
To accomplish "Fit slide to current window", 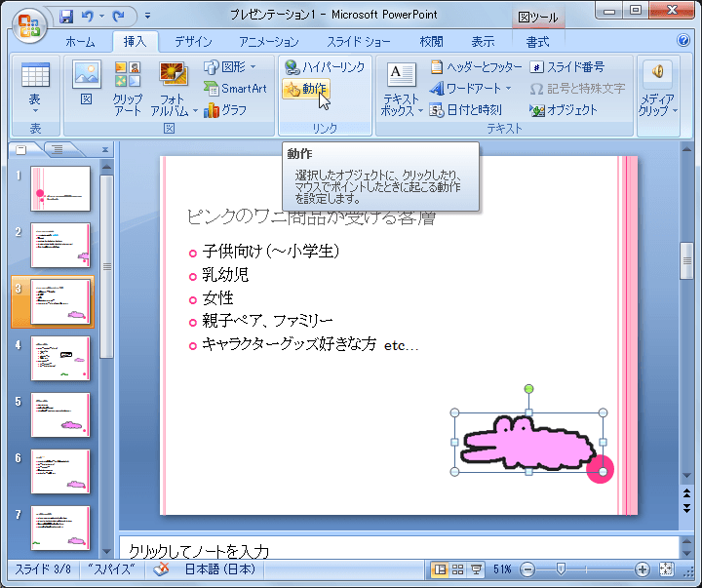I will click(x=666, y=569).
